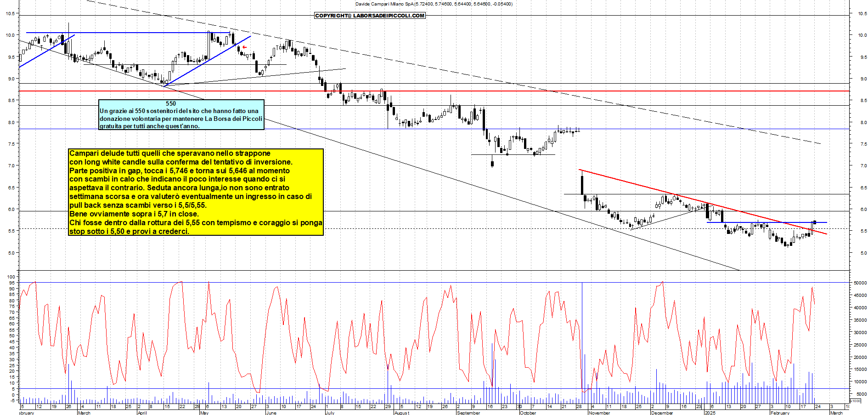Click the 'September' month label on the date axis
The width and height of the screenshot is (868, 415).
click(468, 413)
